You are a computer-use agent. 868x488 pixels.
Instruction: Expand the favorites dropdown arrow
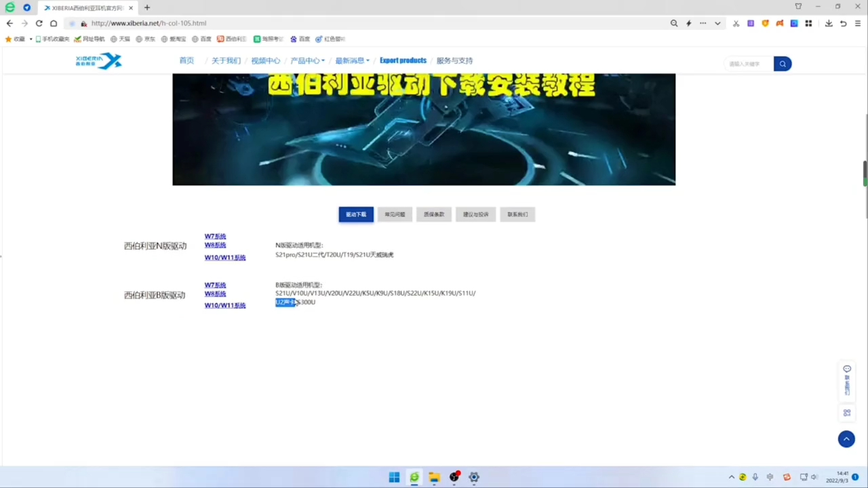click(31, 39)
